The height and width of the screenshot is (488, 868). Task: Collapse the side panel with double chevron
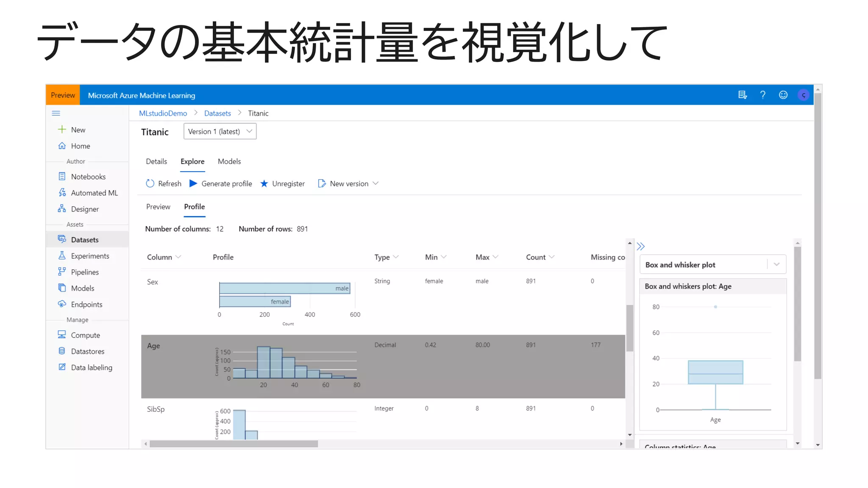coord(640,247)
